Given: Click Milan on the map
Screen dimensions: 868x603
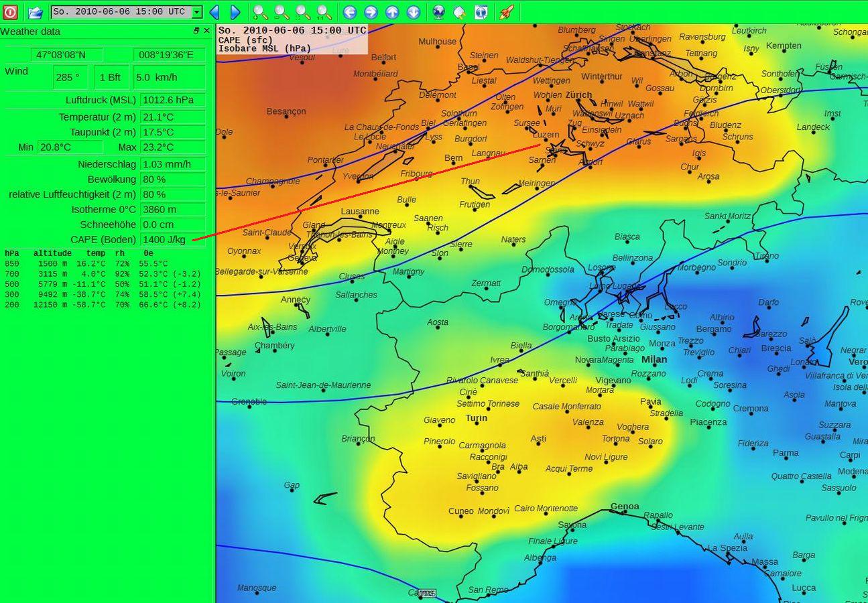Looking at the screenshot, I should pos(654,360).
